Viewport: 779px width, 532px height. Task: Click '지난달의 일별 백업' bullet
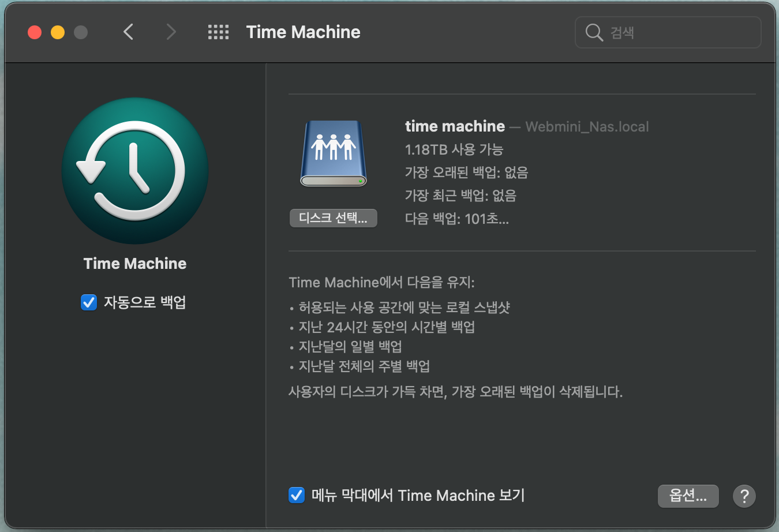[350, 347]
